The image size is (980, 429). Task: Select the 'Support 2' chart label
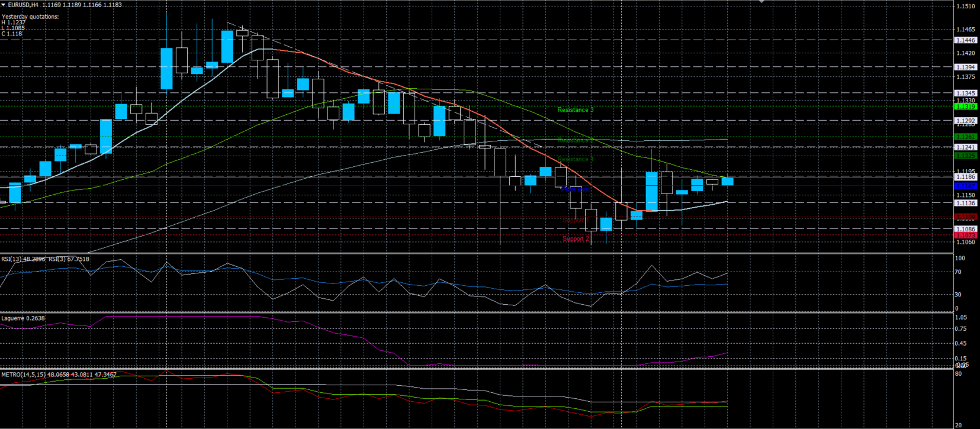576,239
